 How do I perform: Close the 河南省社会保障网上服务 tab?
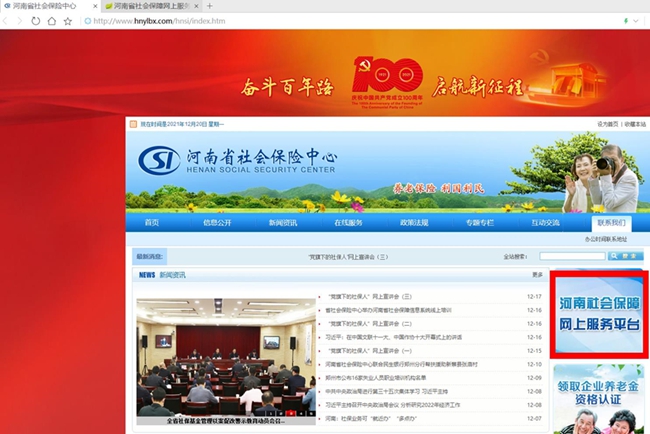pos(196,6)
